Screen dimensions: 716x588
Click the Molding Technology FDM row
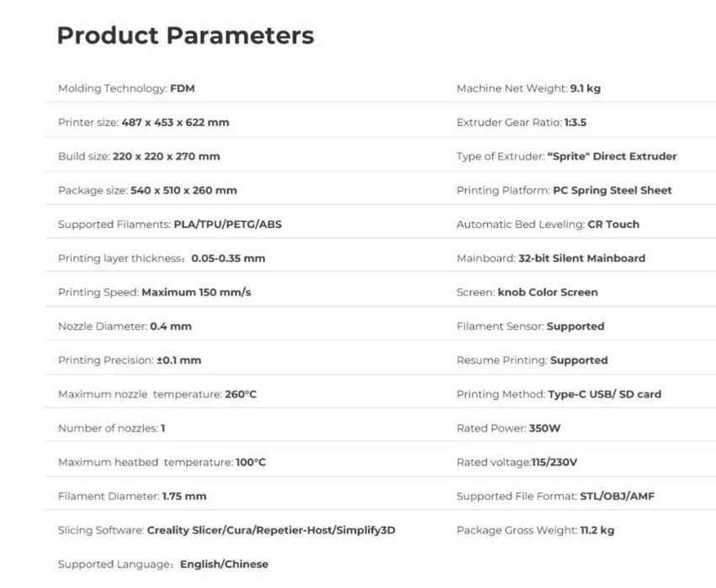tap(126, 88)
